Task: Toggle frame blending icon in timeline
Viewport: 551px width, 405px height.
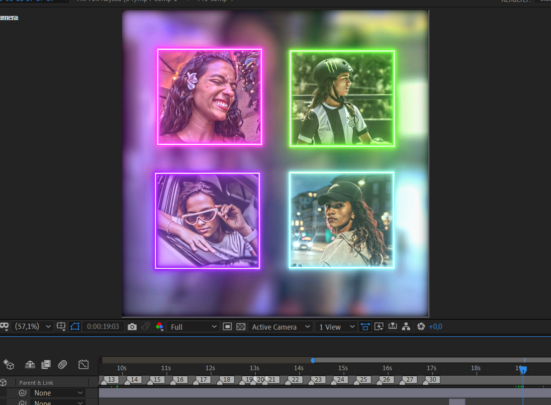Action: pyautogui.click(x=46, y=365)
